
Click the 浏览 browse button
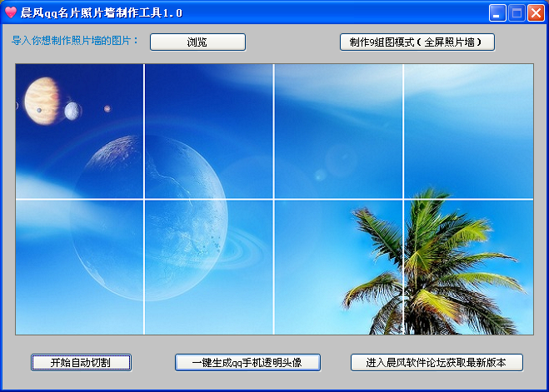pyautogui.click(x=197, y=42)
